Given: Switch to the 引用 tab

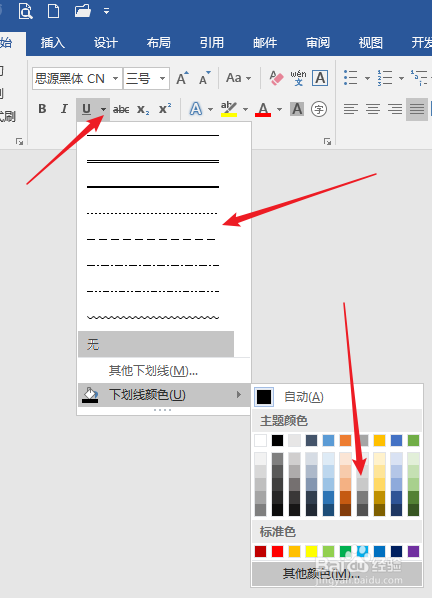Looking at the screenshot, I should tap(212, 43).
